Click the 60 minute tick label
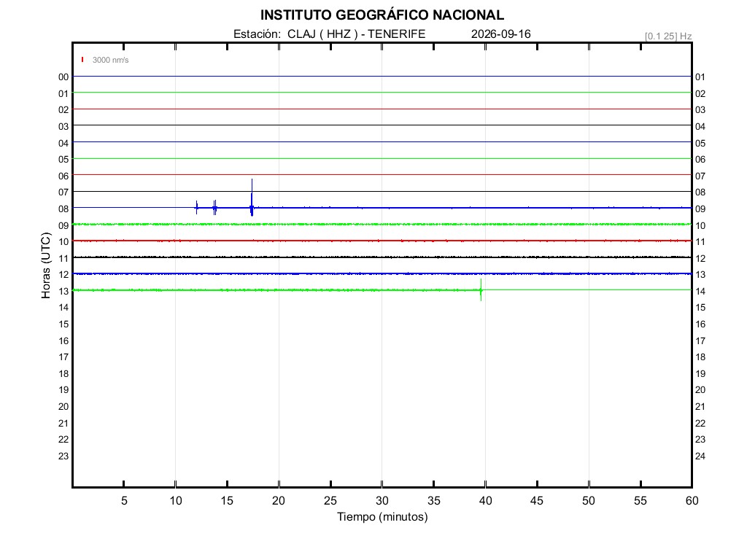The image size is (747, 560). coord(692,500)
